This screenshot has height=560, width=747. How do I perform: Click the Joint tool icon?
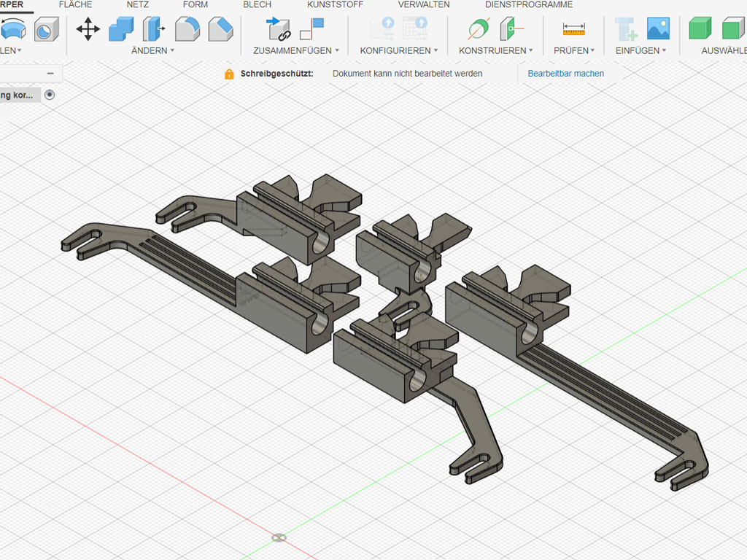(x=279, y=29)
